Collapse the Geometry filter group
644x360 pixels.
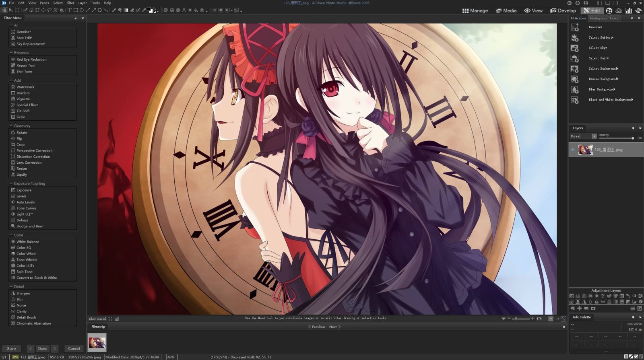11,126
